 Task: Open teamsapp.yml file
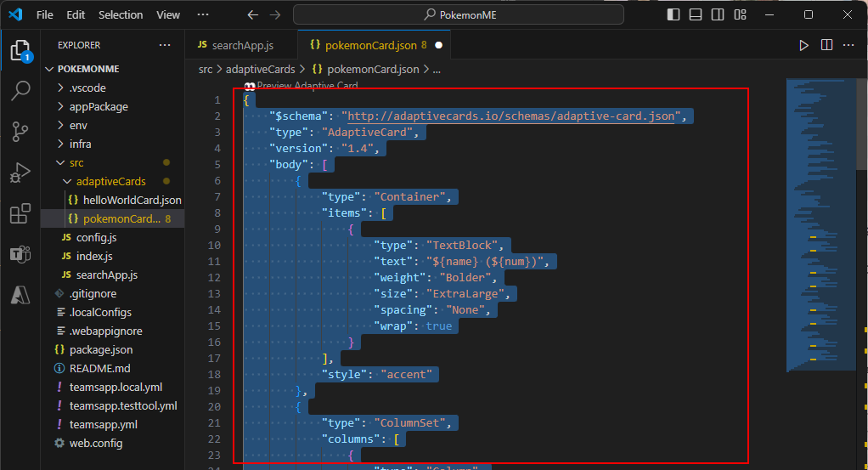tap(112, 425)
